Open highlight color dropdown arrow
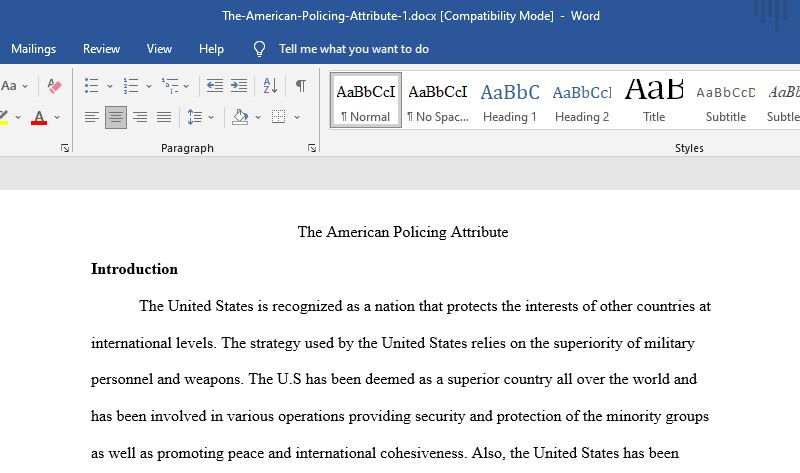This screenshot has width=800, height=473. point(18,118)
